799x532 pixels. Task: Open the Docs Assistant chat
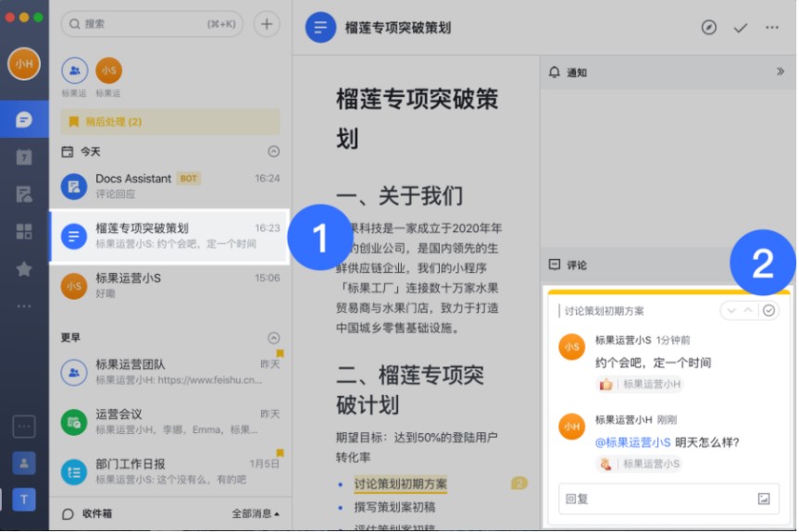pos(170,186)
